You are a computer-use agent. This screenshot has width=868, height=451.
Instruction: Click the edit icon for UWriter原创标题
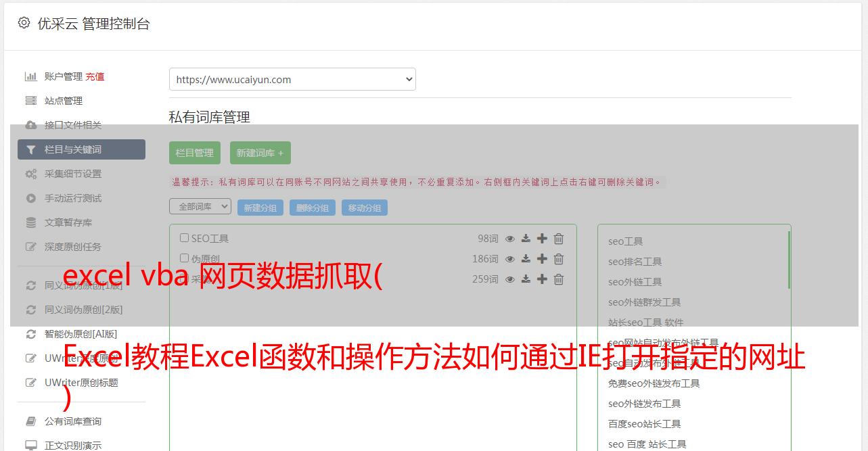[x=31, y=383]
